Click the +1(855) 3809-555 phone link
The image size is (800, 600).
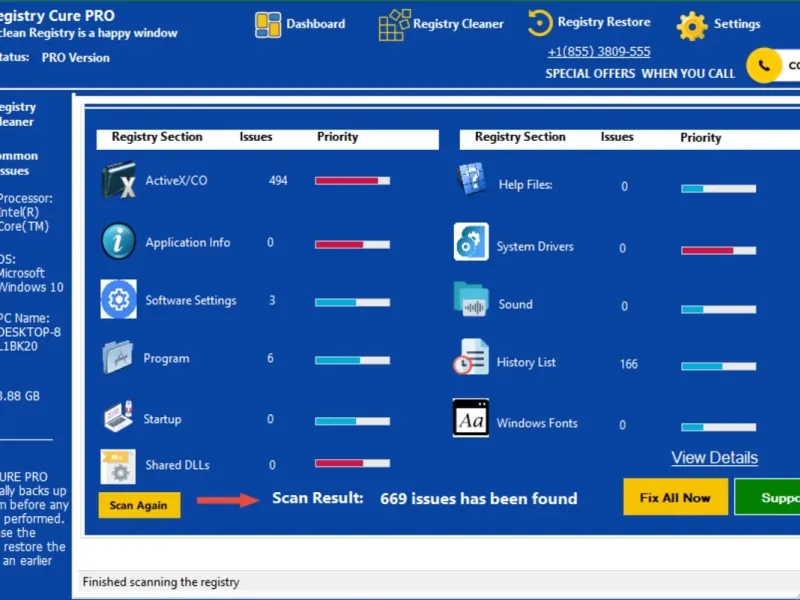pos(599,52)
